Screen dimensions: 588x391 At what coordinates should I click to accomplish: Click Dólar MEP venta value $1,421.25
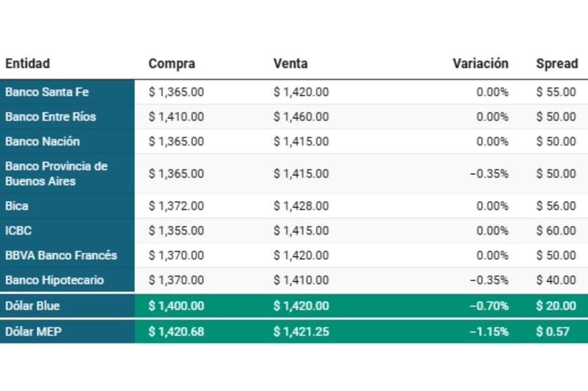coord(301,331)
